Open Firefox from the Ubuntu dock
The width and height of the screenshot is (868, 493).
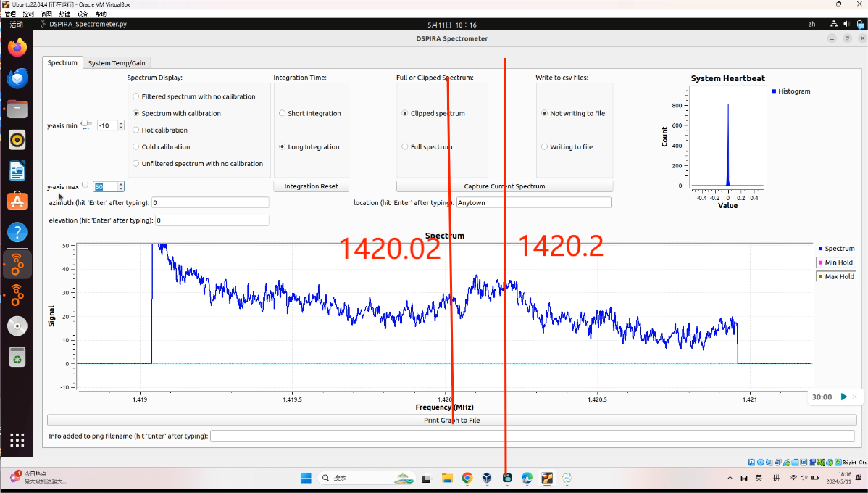point(17,48)
